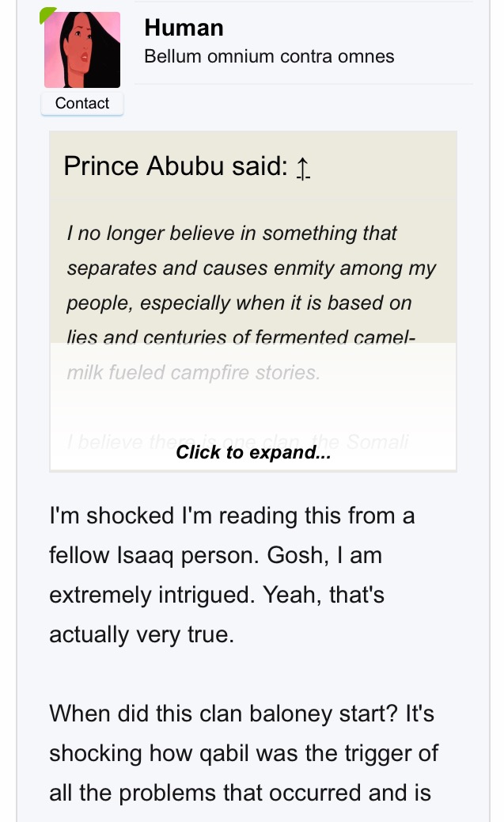The image size is (504, 822).
Task: Click the quoted line "separates and causes enmity among my"
Action: point(252,268)
